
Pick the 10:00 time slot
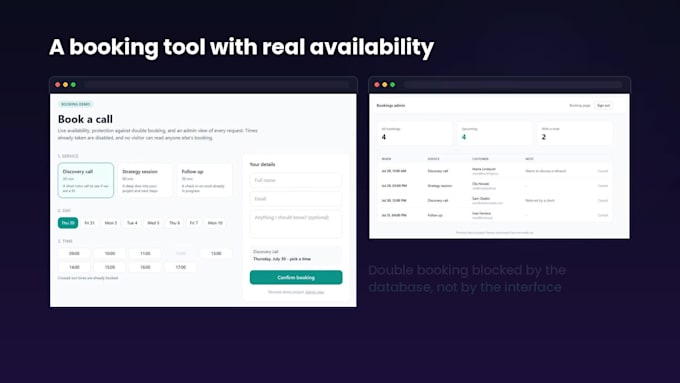pyautogui.click(x=110, y=253)
